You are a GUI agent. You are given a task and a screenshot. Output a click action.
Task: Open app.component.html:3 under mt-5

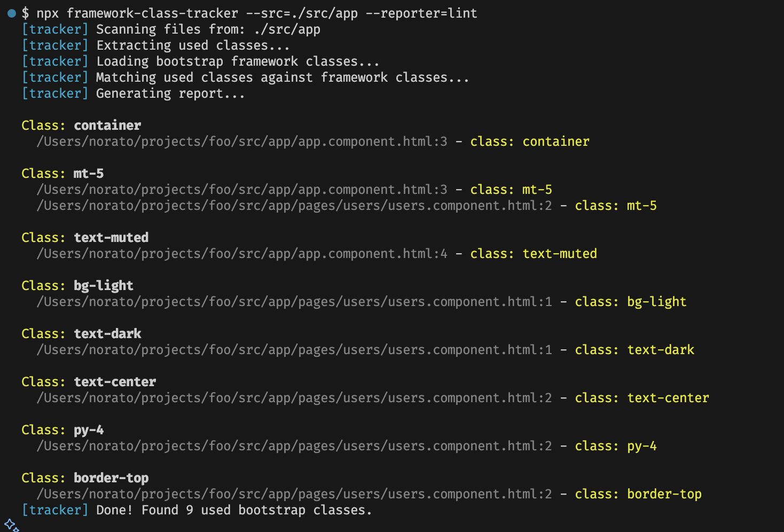240,189
